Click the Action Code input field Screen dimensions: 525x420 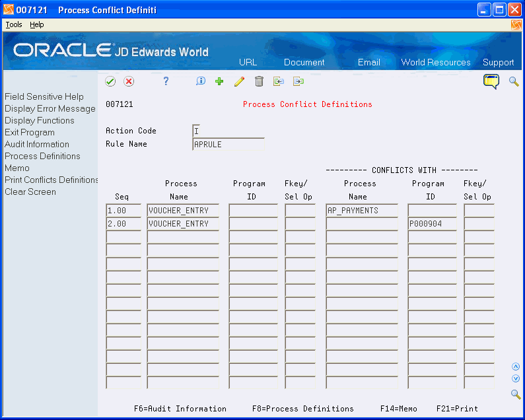(x=196, y=131)
